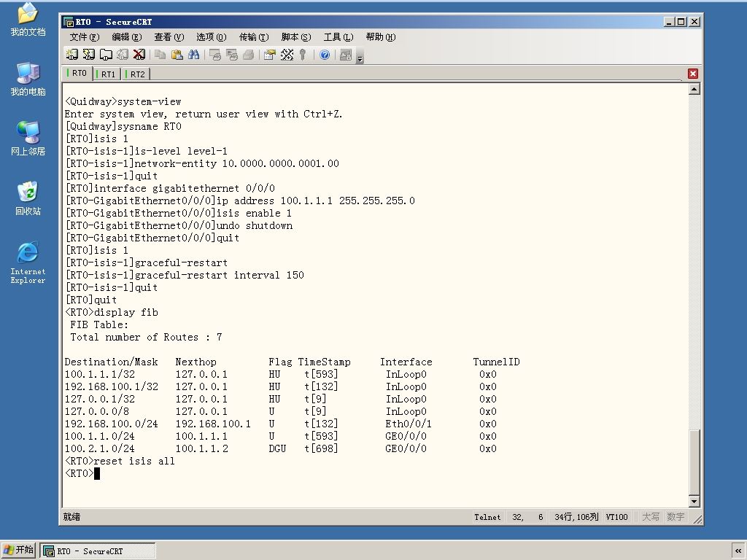The height and width of the screenshot is (560, 747).
Task: Click the Print printer icon
Action: pos(248,55)
